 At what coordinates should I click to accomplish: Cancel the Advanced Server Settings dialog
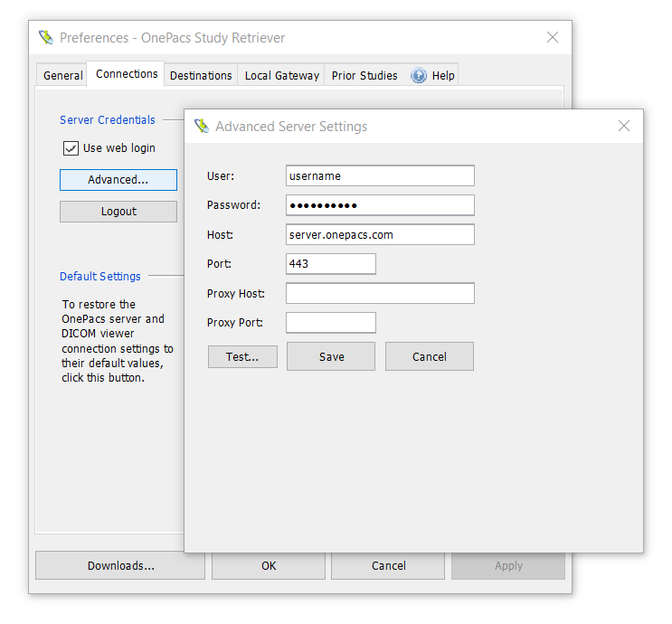click(x=430, y=356)
